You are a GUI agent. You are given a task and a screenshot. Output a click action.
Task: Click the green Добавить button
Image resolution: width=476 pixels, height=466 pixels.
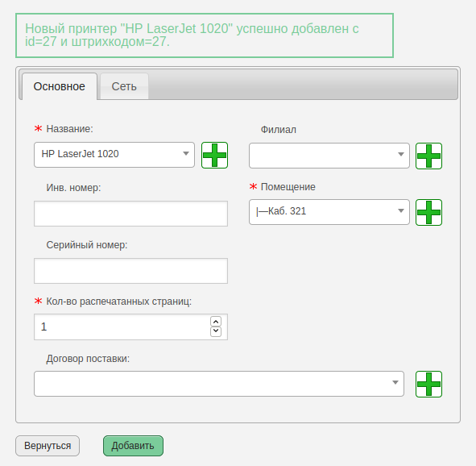coord(133,446)
